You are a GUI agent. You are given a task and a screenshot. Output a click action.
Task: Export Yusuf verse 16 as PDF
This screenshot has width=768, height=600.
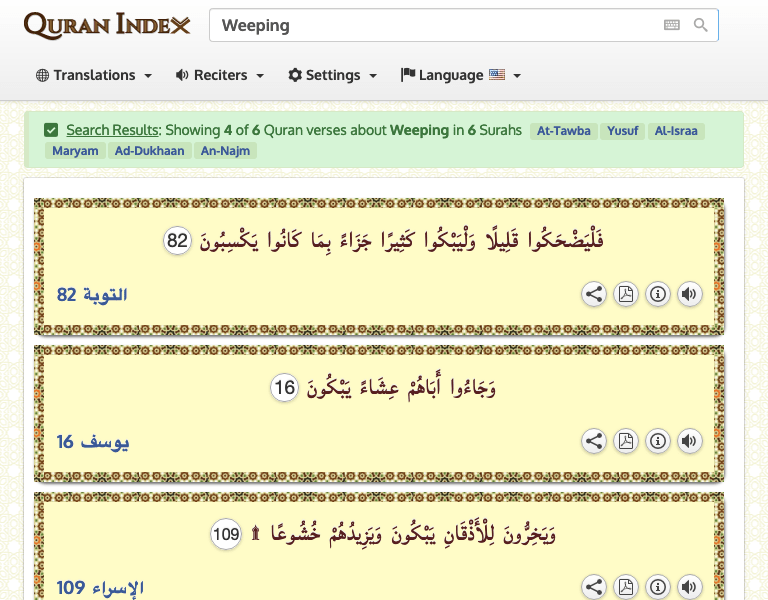[626, 441]
